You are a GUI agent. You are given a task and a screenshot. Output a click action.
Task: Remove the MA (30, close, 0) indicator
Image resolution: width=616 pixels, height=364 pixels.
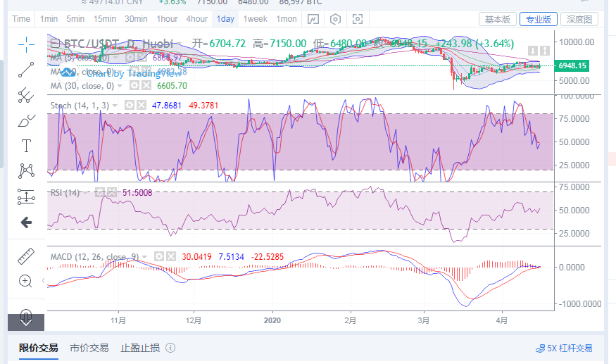click(x=146, y=86)
